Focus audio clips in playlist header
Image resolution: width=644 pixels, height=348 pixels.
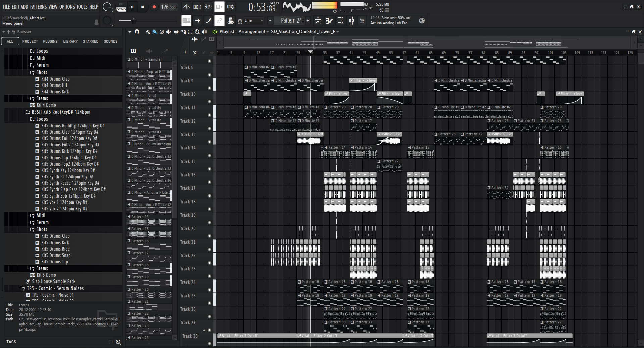(195, 39)
